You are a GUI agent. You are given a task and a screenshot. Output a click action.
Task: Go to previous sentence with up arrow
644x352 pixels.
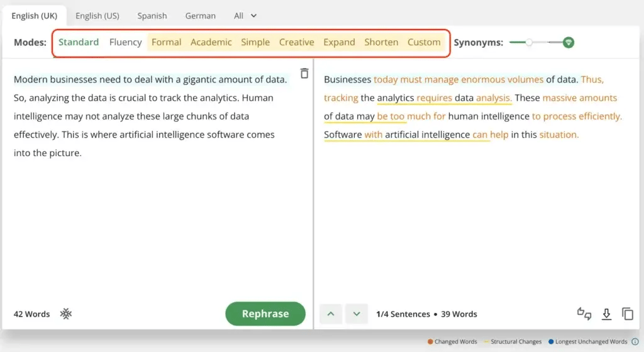[331, 314]
